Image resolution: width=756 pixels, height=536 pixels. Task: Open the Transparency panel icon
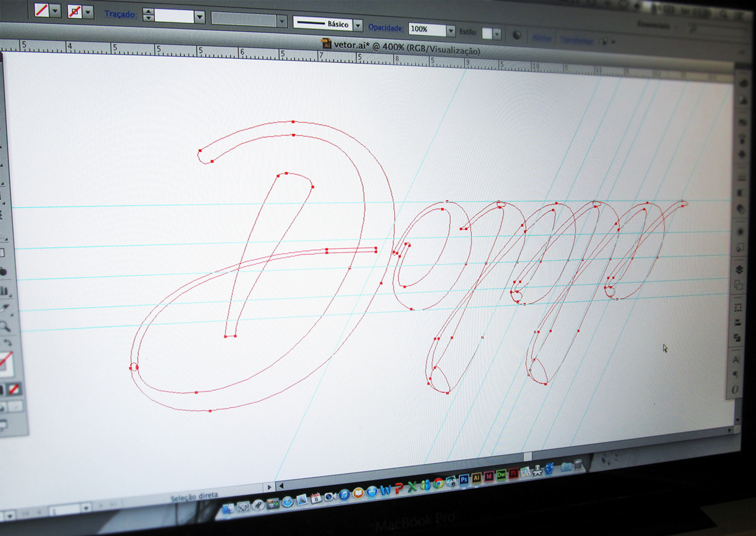coord(741,209)
